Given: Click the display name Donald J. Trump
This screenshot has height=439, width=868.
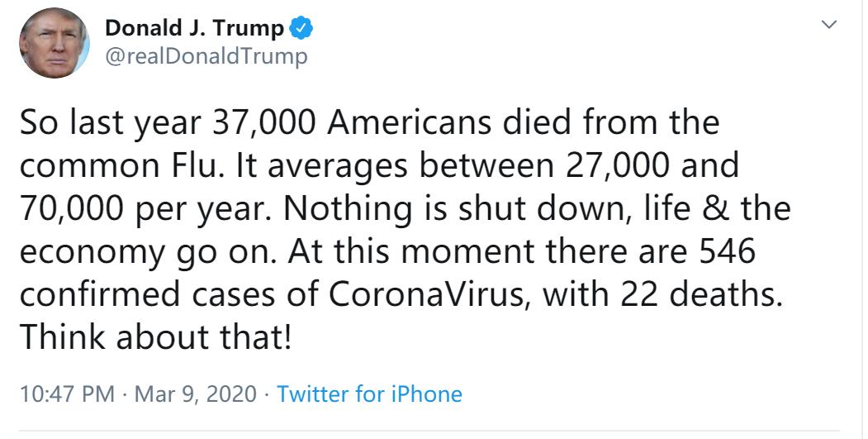Looking at the screenshot, I should click(x=195, y=28).
